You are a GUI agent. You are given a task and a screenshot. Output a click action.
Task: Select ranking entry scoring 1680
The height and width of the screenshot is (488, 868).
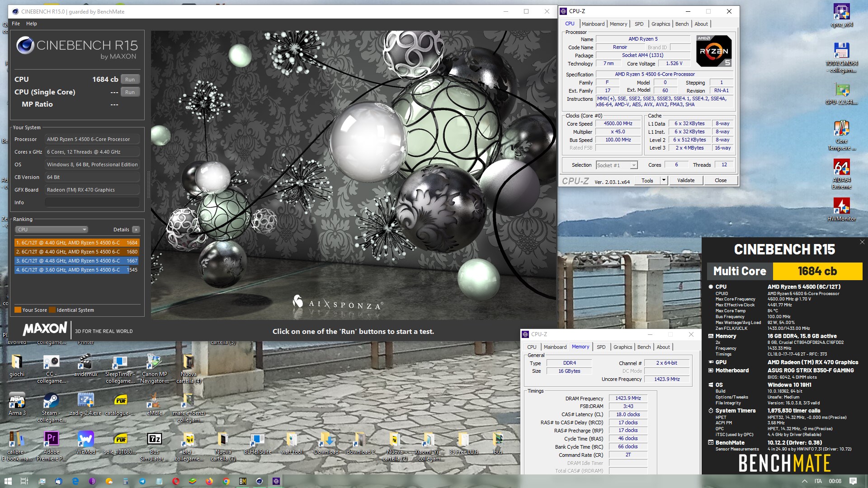[x=77, y=252]
